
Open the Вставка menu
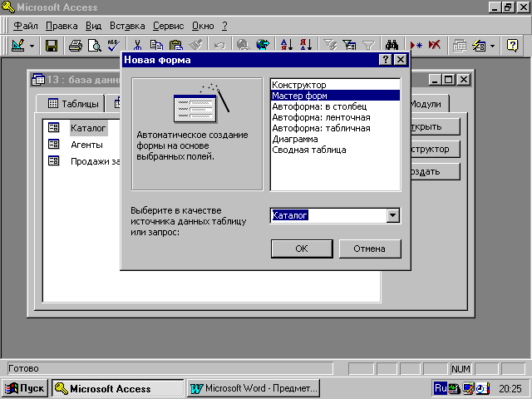point(127,26)
